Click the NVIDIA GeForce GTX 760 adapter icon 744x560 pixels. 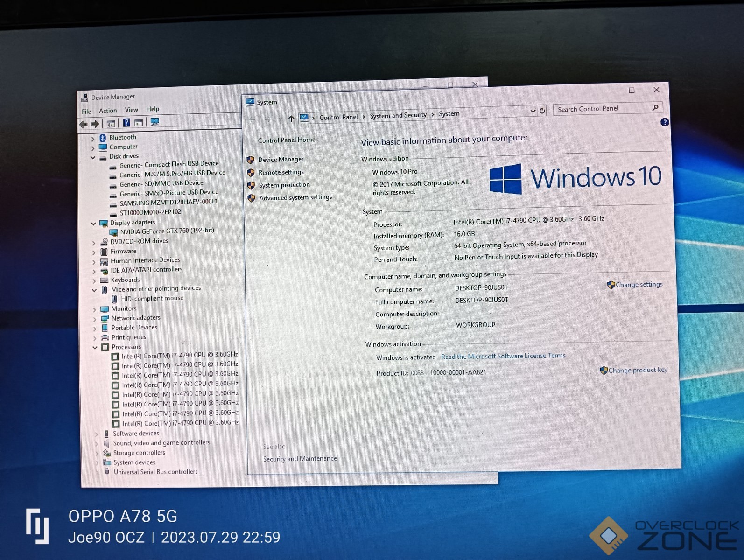pos(113,232)
